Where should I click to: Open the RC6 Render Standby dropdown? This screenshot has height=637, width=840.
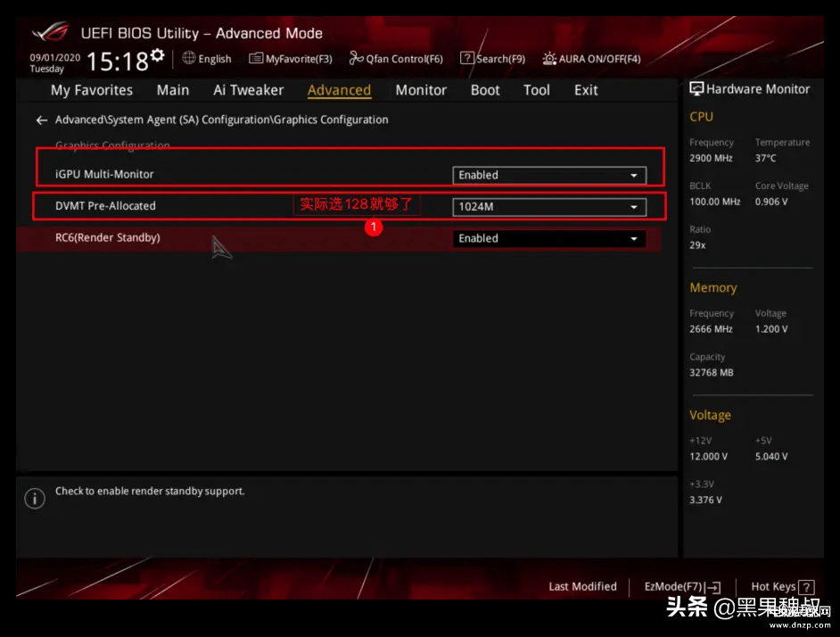coord(549,238)
